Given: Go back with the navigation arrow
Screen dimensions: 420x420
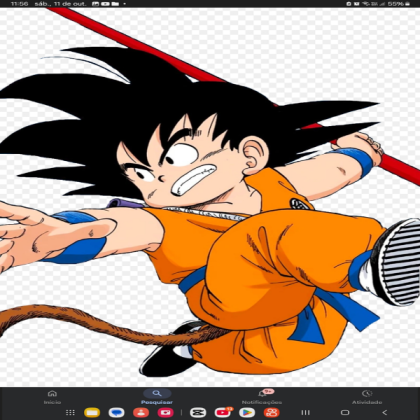Looking at the screenshot, I should click(384, 413).
